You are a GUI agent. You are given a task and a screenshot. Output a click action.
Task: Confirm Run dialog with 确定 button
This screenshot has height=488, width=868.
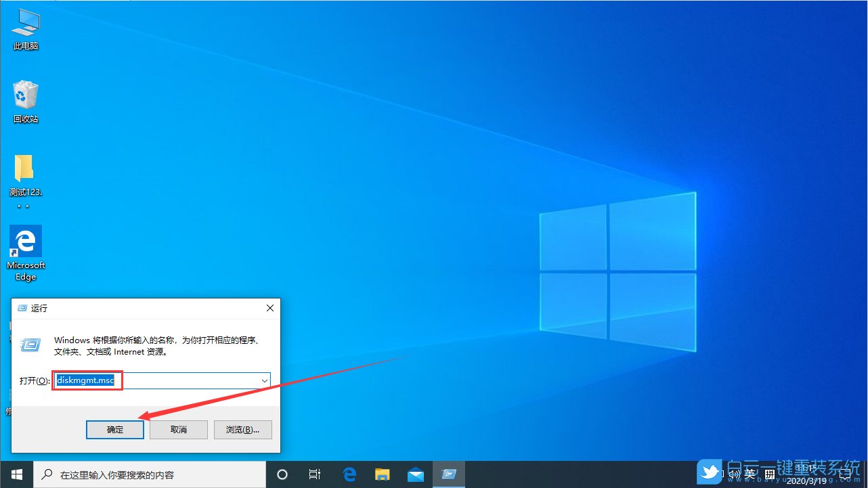click(x=114, y=429)
